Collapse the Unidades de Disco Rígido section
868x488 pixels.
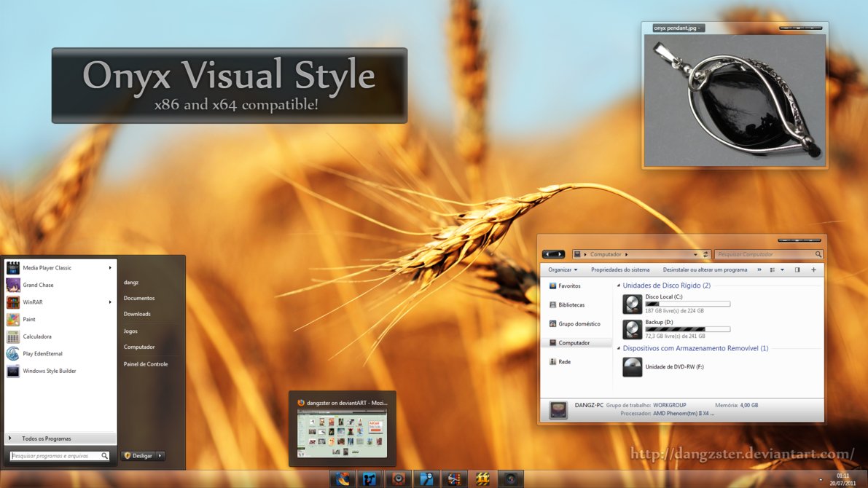coord(618,285)
